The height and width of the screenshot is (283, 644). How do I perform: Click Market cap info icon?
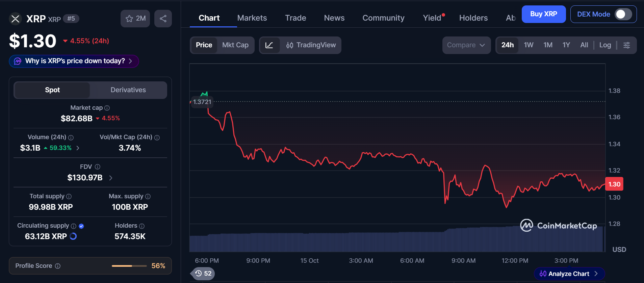pos(107,108)
